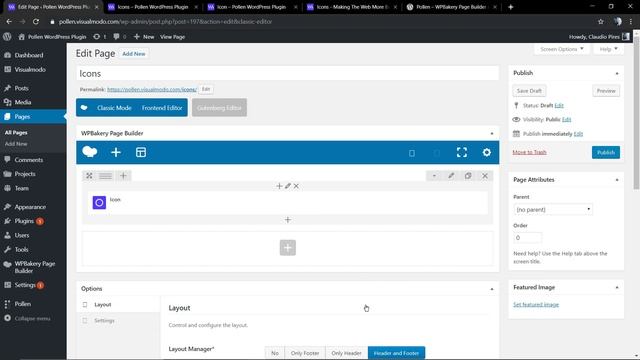Collapse the Publish box

617,73
